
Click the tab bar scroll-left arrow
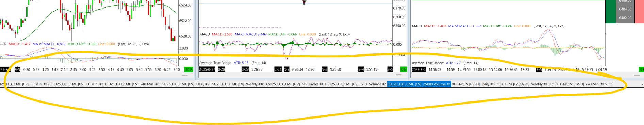642,84
